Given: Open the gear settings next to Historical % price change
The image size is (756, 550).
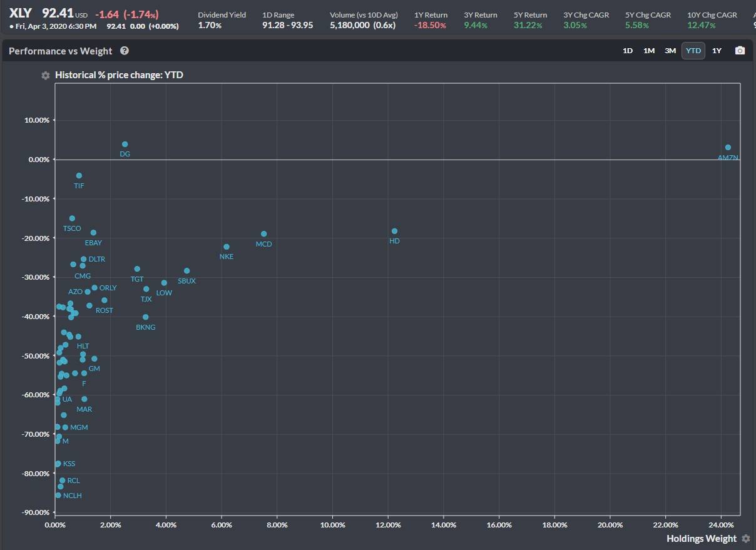Looking at the screenshot, I should (x=46, y=75).
